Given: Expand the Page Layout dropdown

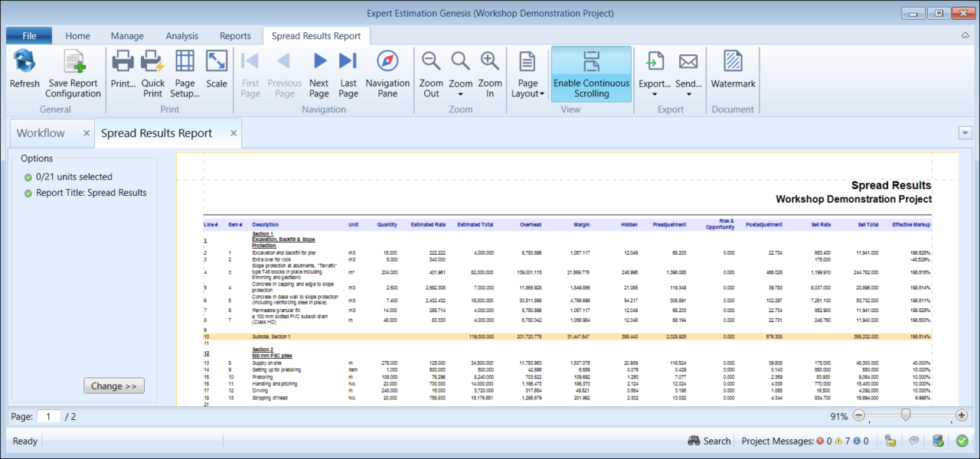Looking at the screenshot, I should coord(528,73).
